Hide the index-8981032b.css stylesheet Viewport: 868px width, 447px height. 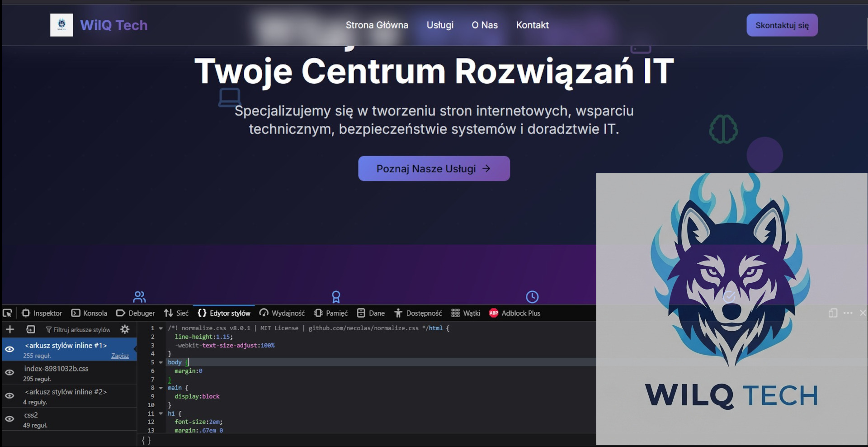[10, 372]
